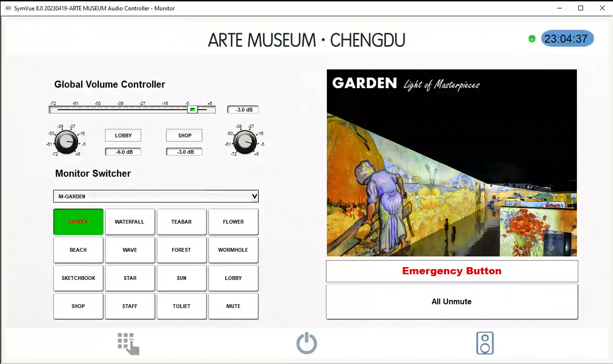This screenshot has height=364, width=613.
Task: Toggle the FLOWER monitor button
Action: click(233, 222)
